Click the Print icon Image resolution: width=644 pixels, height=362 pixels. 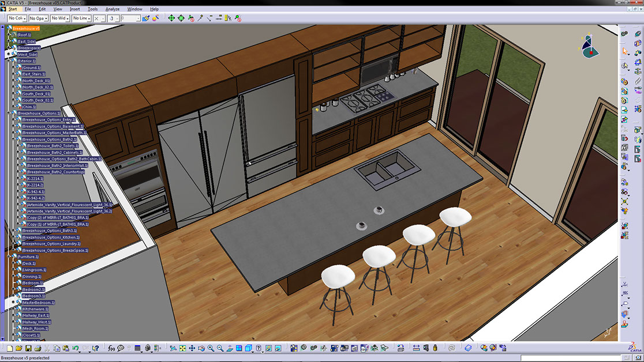(38, 348)
